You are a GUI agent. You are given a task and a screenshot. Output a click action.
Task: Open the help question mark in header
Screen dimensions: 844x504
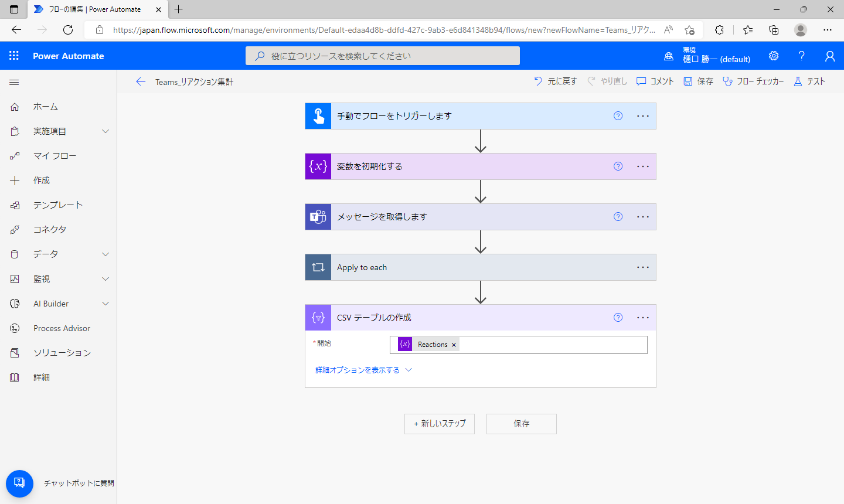pos(802,56)
